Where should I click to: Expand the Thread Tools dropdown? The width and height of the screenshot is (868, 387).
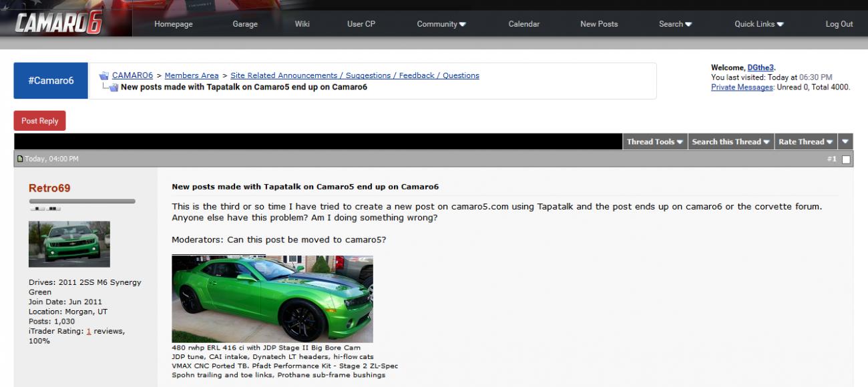653,141
